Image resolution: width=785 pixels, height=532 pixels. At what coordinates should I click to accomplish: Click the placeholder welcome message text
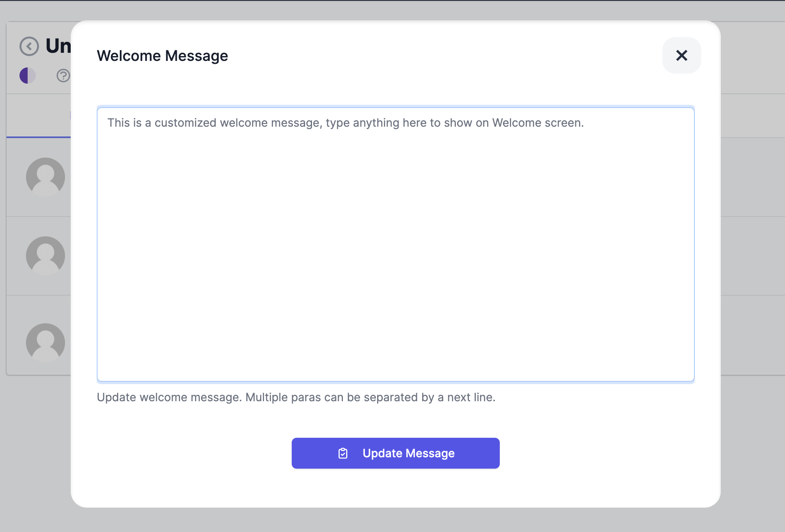[345, 123]
